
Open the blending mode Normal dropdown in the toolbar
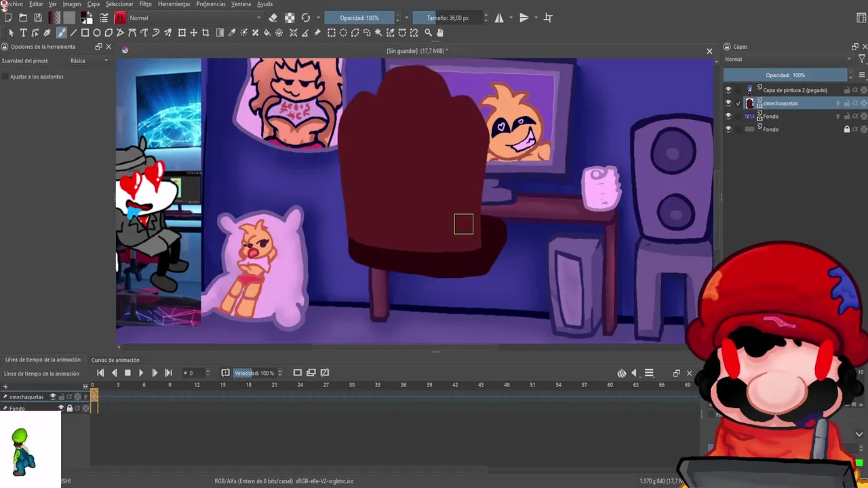pyautogui.click(x=195, y=18)
